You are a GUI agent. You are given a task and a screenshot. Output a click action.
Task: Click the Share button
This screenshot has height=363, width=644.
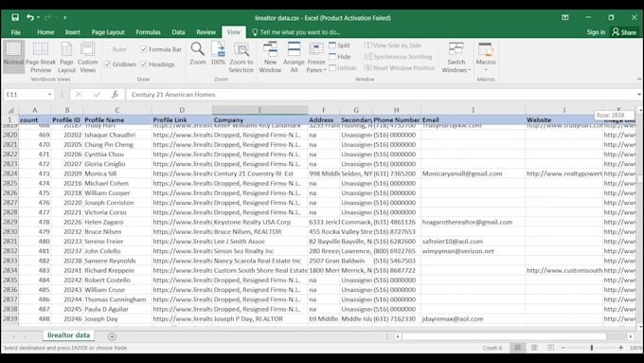(x=624, y=32)
